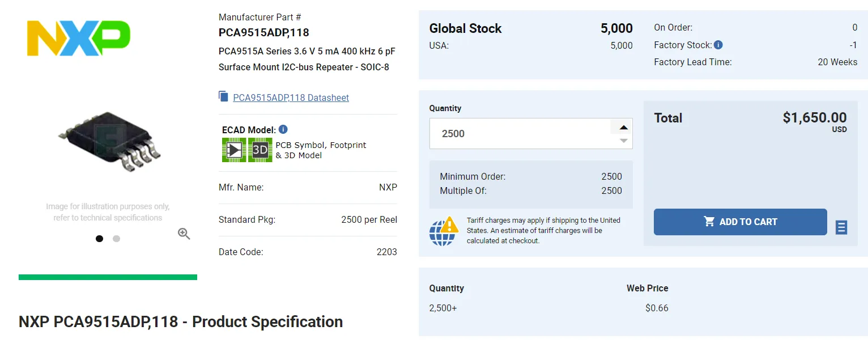
Task: Click the tariff warning globe icon
Action: coord(444,230)
